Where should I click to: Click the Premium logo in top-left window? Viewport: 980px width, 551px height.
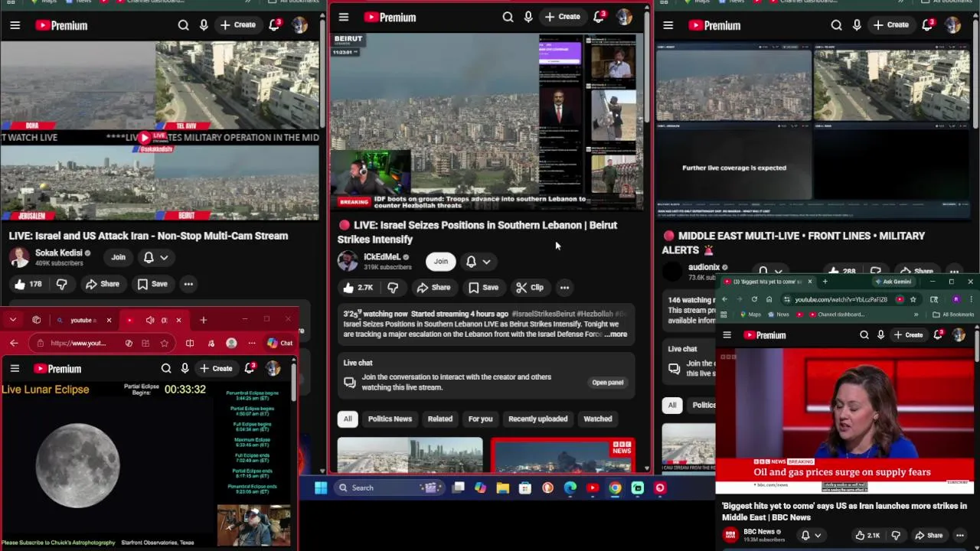pos(61,25)
